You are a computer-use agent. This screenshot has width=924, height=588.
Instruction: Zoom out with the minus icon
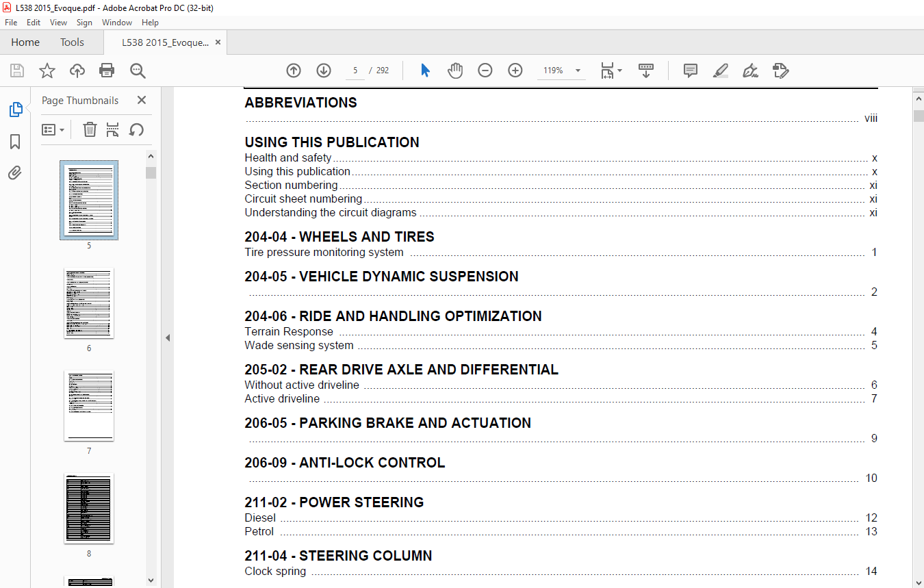pos(485,71)
